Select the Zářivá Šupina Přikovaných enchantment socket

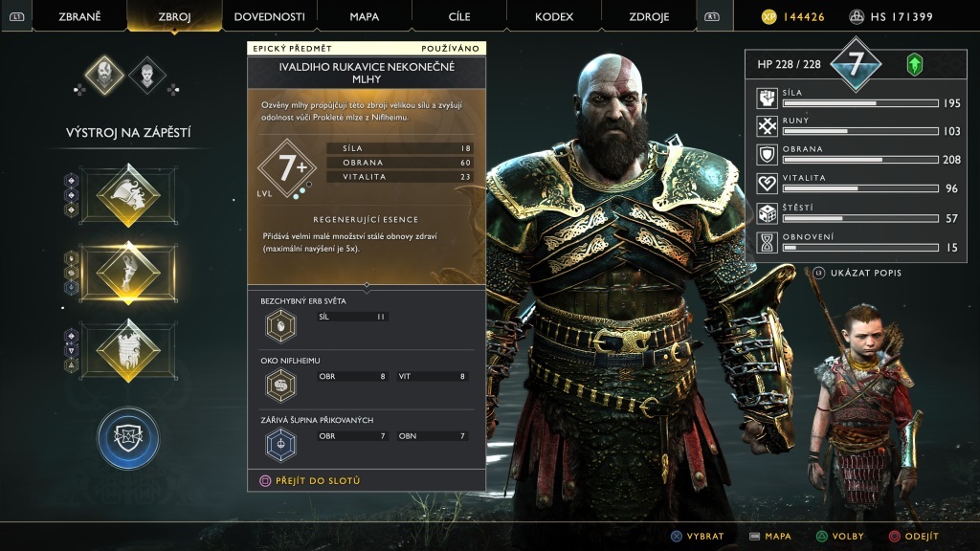click(280, 445)
